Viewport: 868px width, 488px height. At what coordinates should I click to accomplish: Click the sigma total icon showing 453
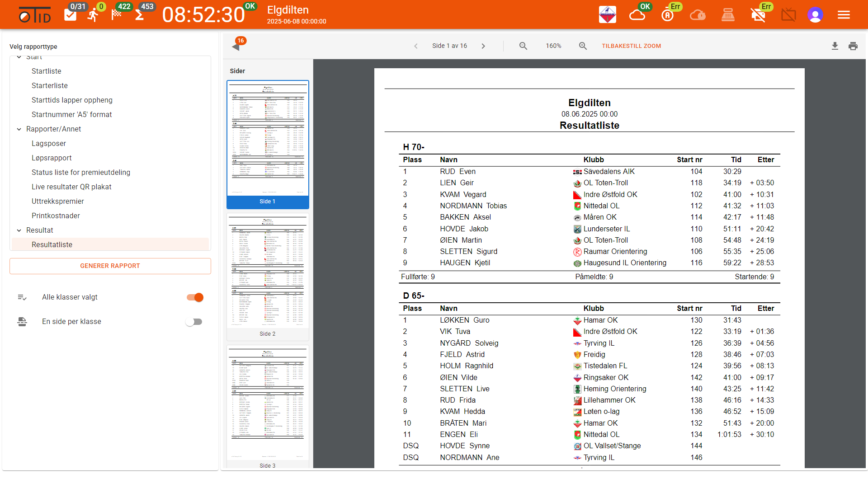pos(140,15)
